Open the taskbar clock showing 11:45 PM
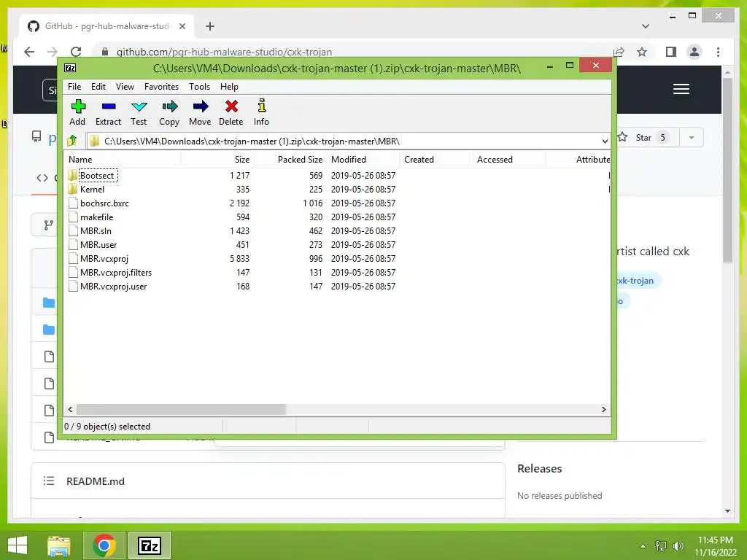The height and width of the screenshot is (560, 747). tap(716, 545)
